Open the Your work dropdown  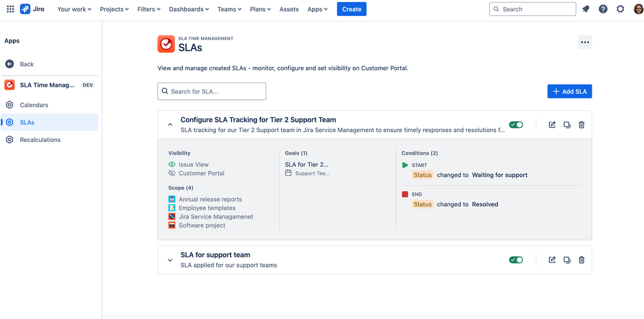pos(74,9)
